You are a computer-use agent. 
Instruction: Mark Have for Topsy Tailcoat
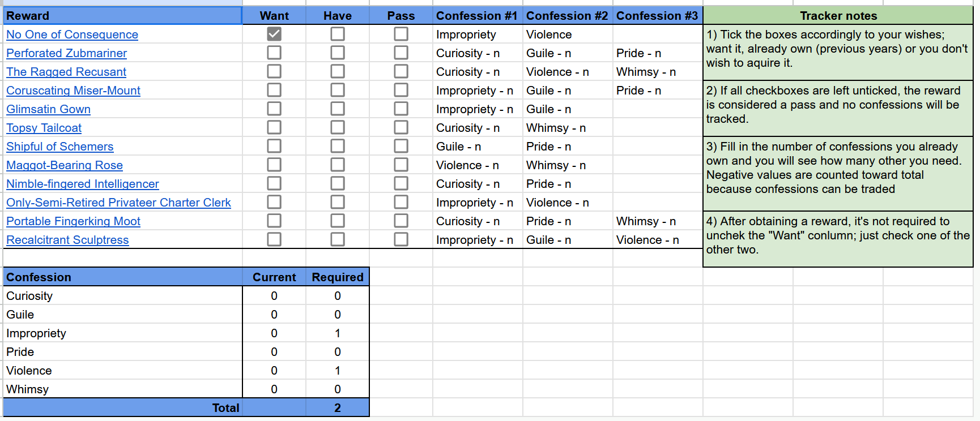(338, 127)
